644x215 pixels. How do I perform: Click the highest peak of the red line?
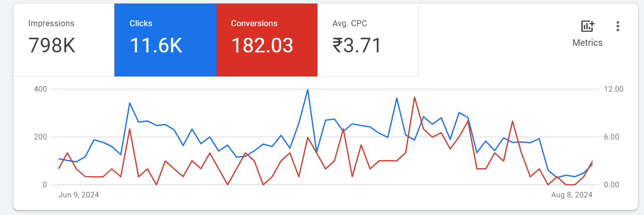pyautogui.click(x=414, y=97)
